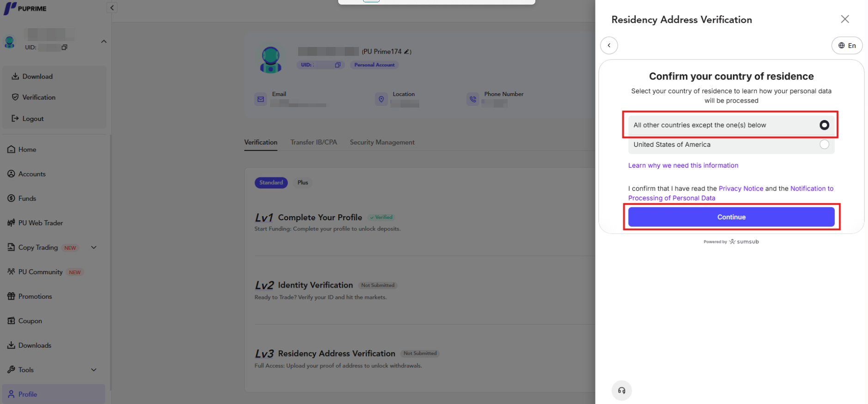
Task: Open Profile in the sidebar
Action: pos(54,394)
